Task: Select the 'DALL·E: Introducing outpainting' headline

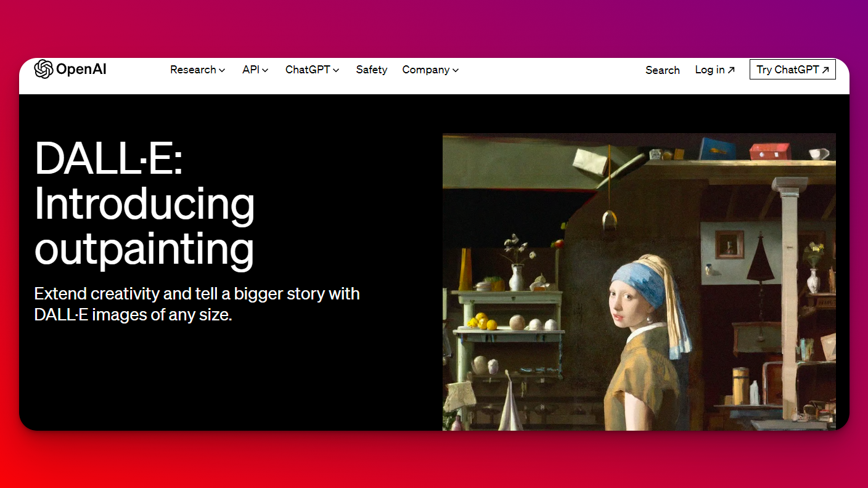Action: 145,204
